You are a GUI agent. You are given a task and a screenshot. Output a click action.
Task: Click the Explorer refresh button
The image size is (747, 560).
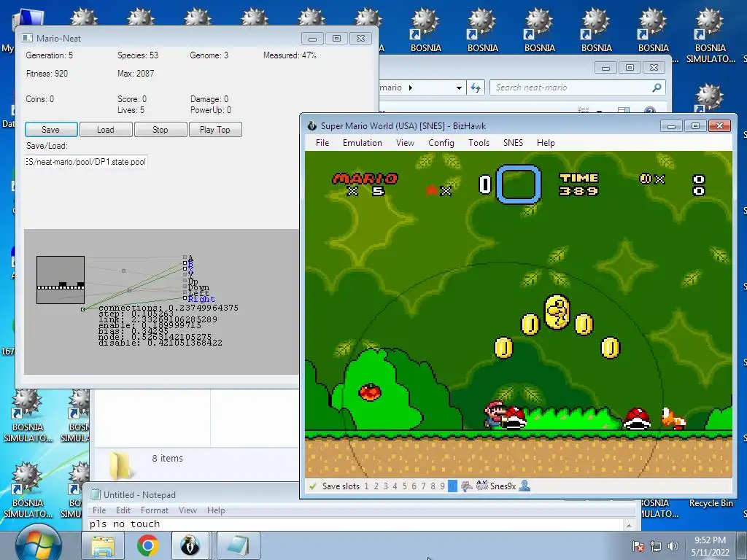point(476,87)
